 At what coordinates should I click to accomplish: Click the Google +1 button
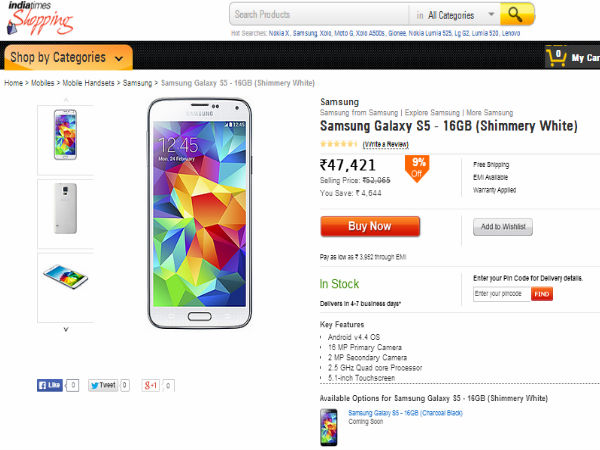[151, 385]
